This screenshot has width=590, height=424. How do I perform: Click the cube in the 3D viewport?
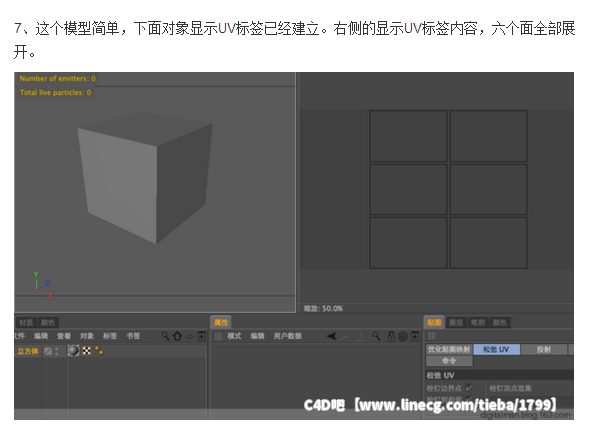click(x=145, y=177)
